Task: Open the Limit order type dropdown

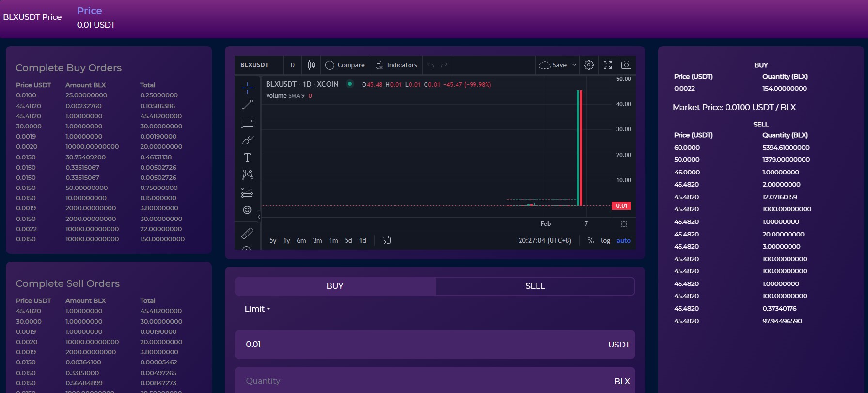Action: pyautogui.click(x=257, y=309)
